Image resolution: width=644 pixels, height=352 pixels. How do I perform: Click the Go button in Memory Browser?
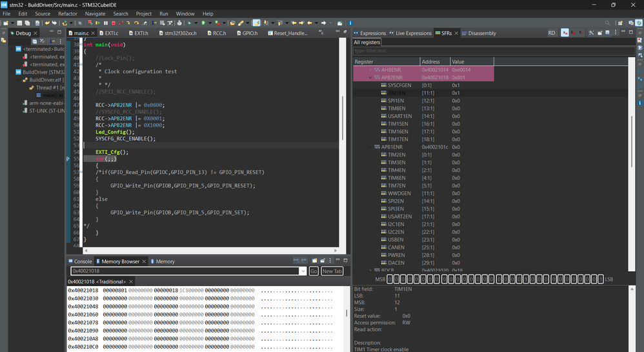tap(314, 271)
